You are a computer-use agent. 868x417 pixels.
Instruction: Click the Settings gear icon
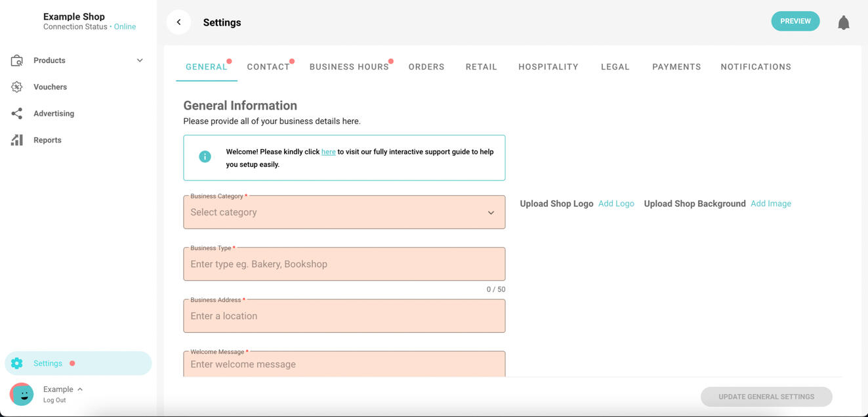click(x=17, y=363)
